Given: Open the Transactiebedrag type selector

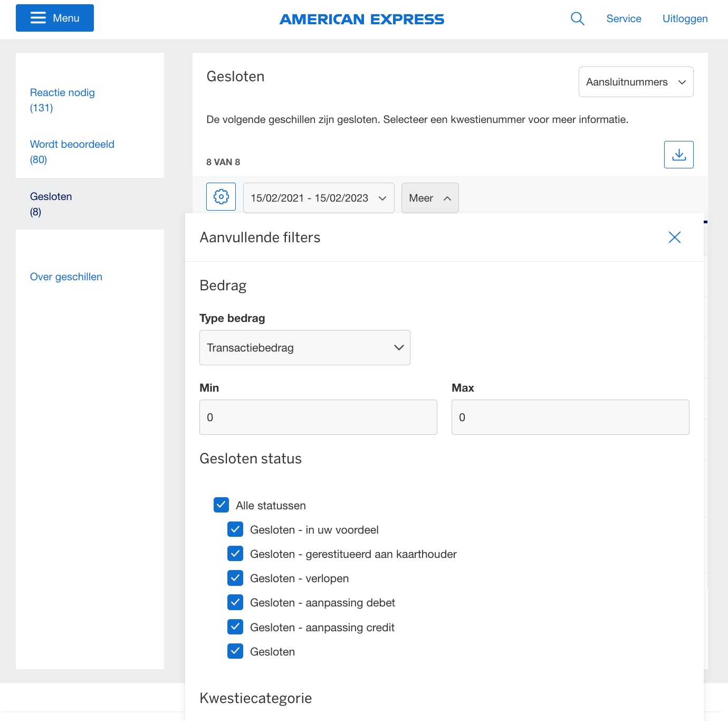Looking at the screenshot, I should click(x=304, y=347).
